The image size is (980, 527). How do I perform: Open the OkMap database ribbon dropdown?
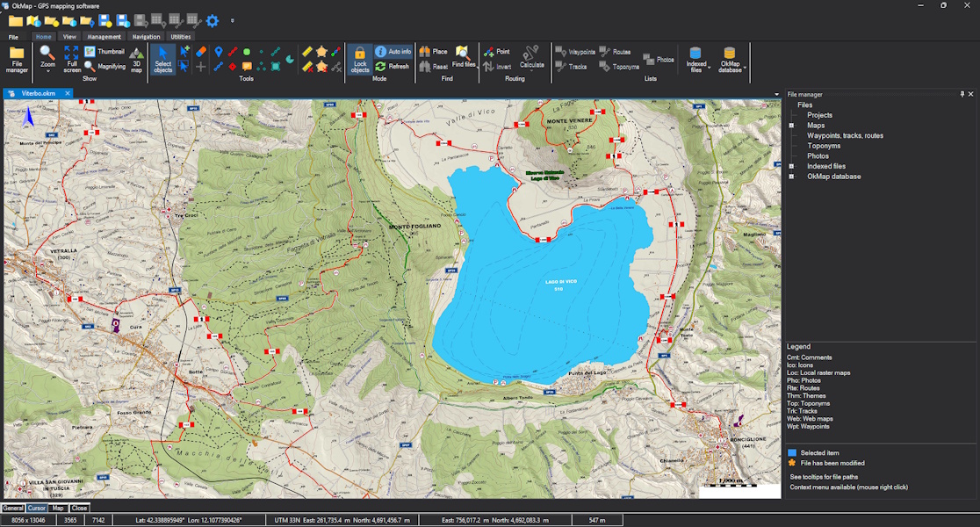coord(745,68)
